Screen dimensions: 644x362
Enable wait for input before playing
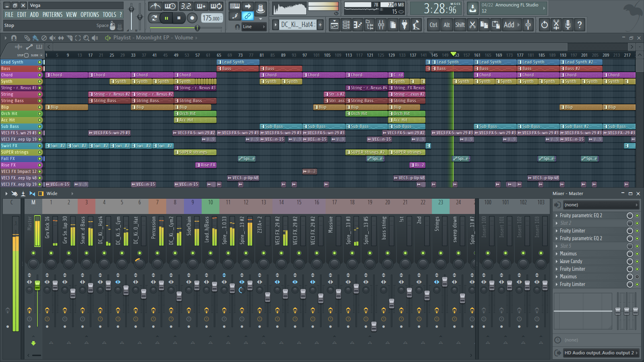170,6
